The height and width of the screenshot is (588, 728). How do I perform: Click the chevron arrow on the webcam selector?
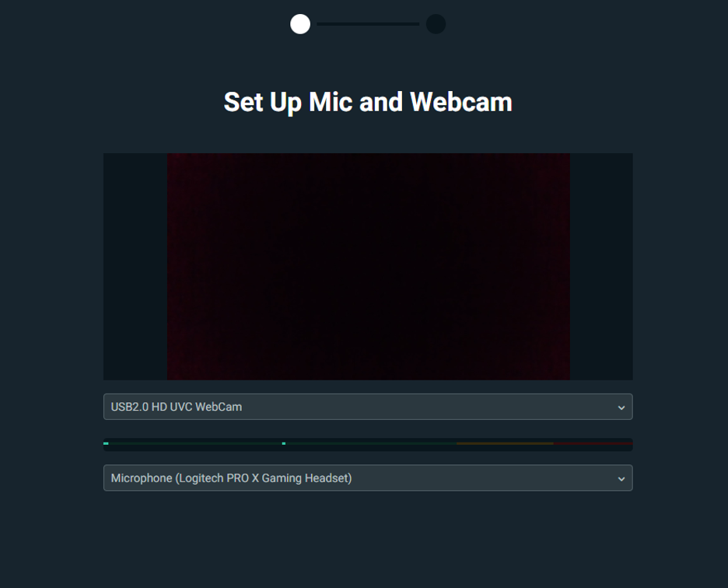pos(621,408)
